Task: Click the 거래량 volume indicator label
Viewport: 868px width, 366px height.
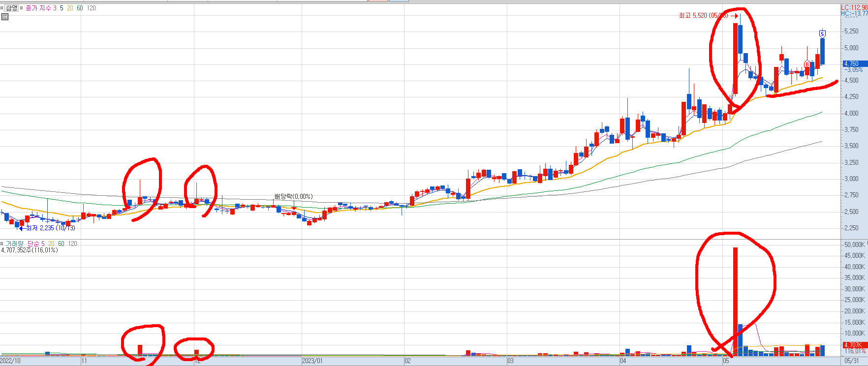Action: tap(15, 244)
